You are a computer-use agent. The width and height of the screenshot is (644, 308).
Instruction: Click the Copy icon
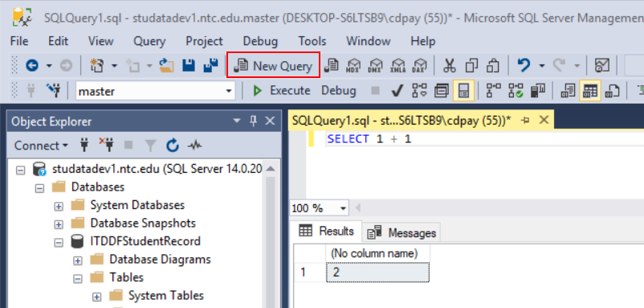click(471, 66)
